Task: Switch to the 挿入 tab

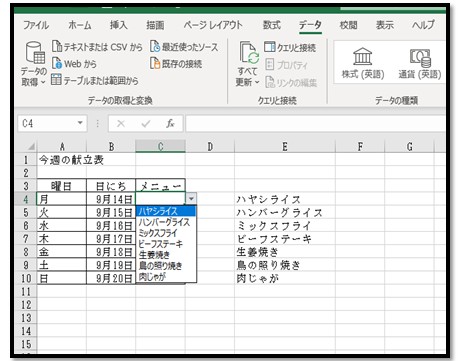Action: point(118,25)
